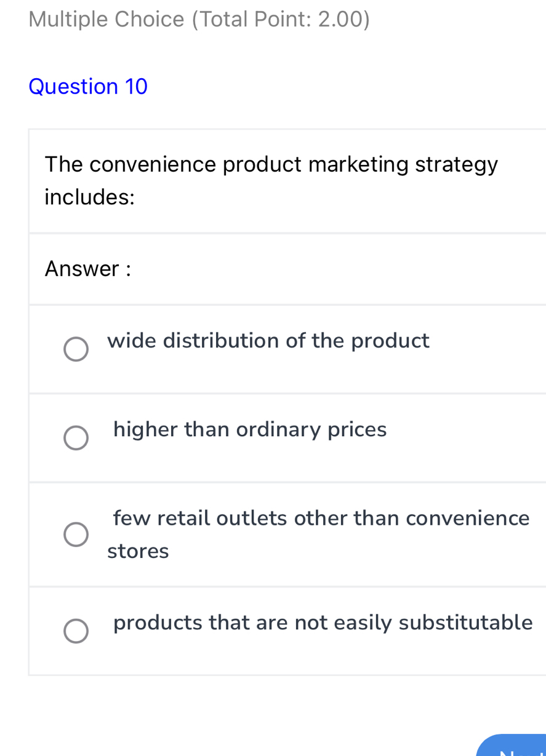This screenshot has width=546, height=756.
Task: Click the word "substitutable" in last option
Action: pos(465,623)
